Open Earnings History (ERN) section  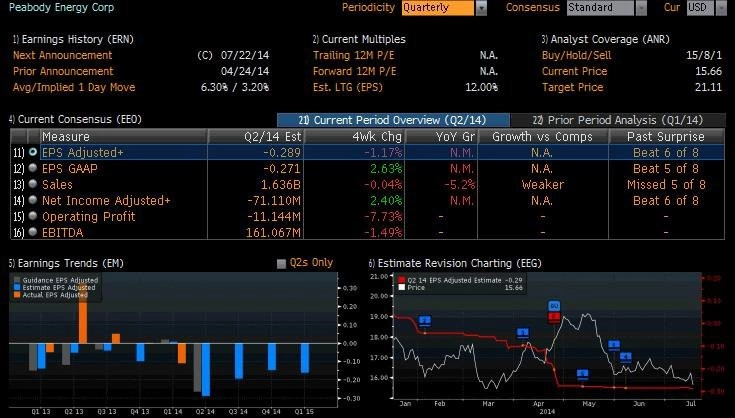73,39
